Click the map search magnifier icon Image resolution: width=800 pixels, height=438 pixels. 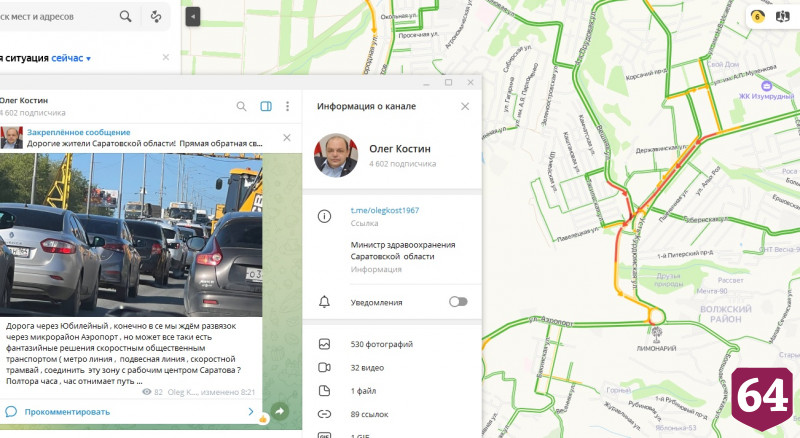(x=126, y=16)
